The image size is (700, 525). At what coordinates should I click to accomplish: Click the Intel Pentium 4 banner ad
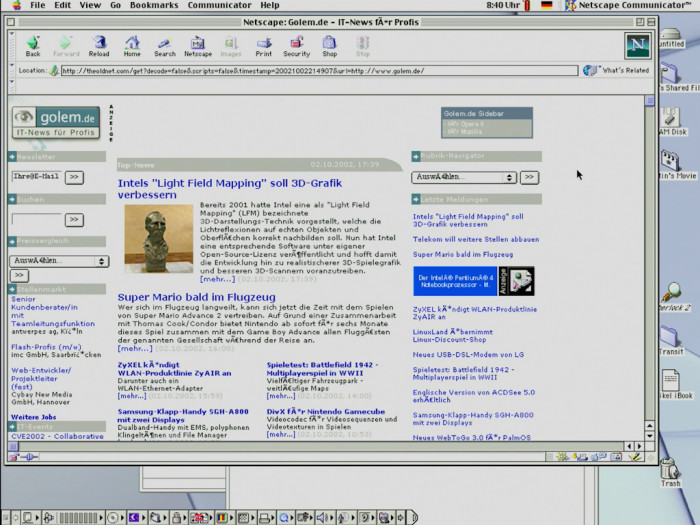pyautogui.click(x=455, y=281)
